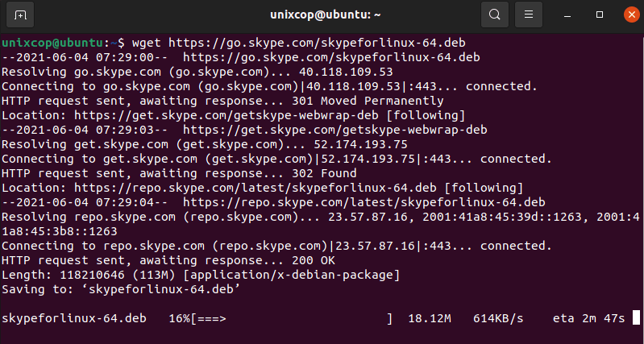Open a new terminal tab
644x344 pixels.
[x=20, y=15]
